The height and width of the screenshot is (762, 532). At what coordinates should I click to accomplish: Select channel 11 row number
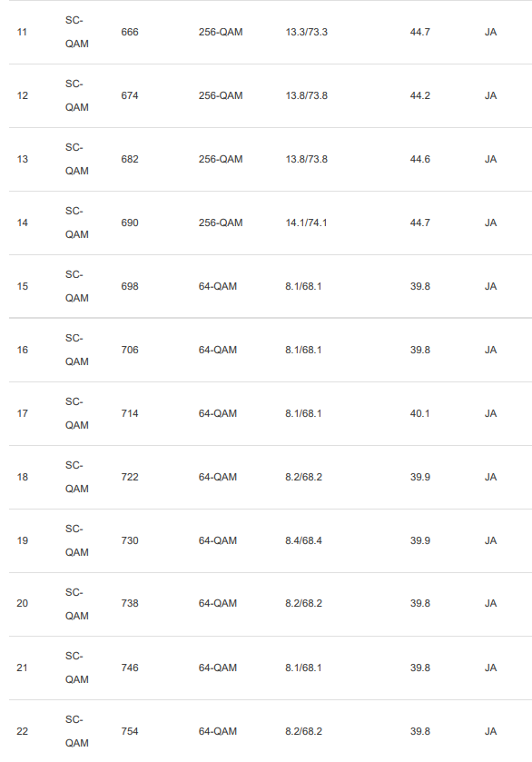[22, 32]
